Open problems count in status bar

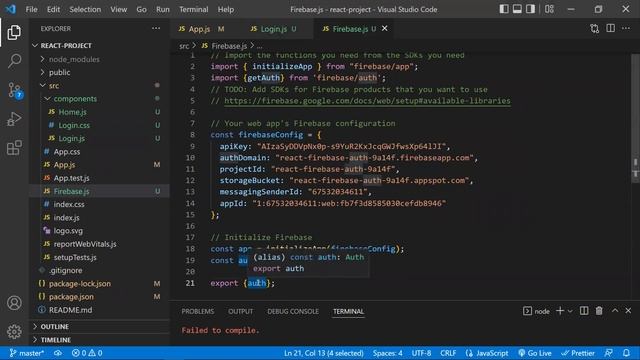(87, 353)
